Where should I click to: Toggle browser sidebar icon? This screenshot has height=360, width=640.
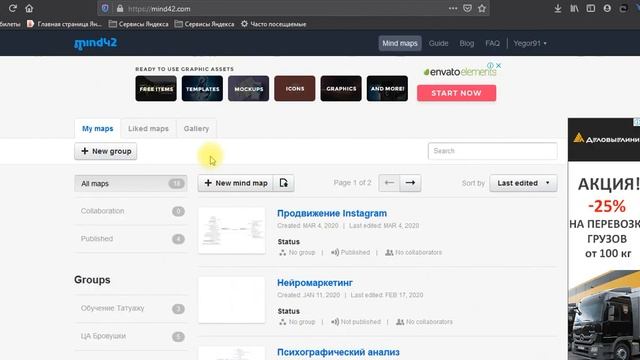591,8
